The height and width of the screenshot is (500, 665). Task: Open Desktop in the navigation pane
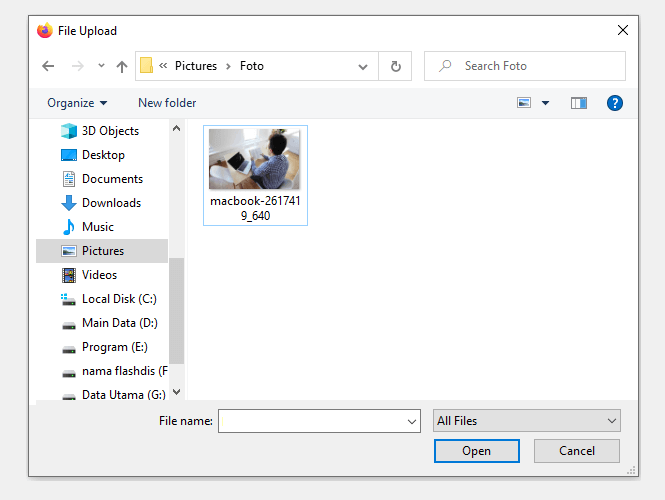(x=102, y=155)
